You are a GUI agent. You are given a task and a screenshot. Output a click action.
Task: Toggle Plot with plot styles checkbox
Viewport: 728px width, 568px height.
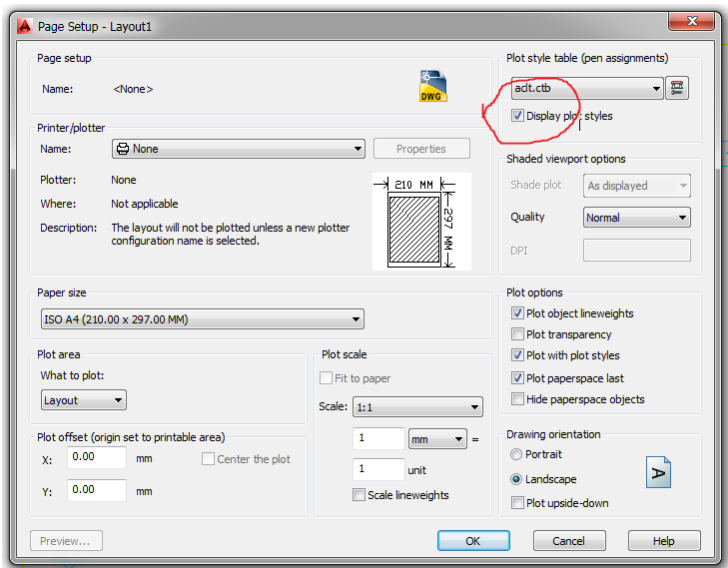[517, 355]
